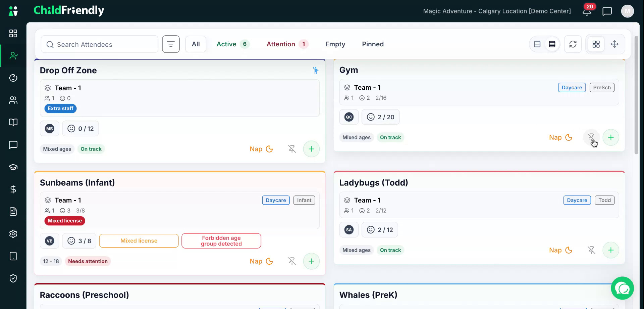The image size is (644, 309).
Task: Click the move arrows icon in toolbar
Action: (614, 44)
